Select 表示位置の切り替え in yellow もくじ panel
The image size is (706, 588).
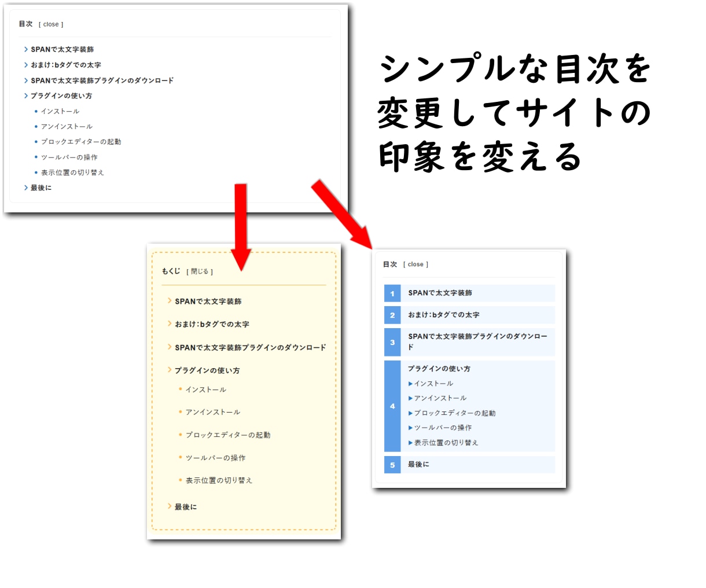219,480
